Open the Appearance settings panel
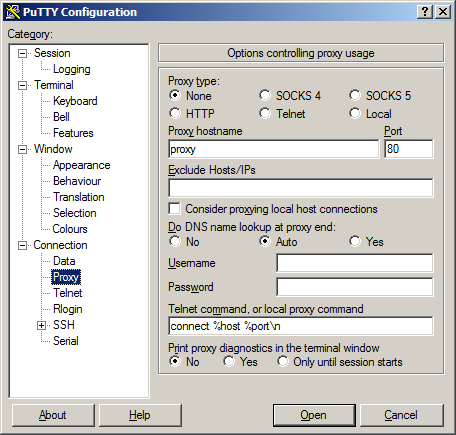The image size is (456, 435). 81,165
